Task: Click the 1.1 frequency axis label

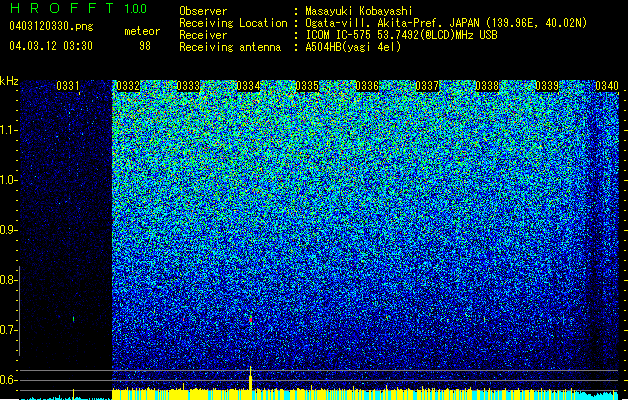Action: [x=8, y=130]
